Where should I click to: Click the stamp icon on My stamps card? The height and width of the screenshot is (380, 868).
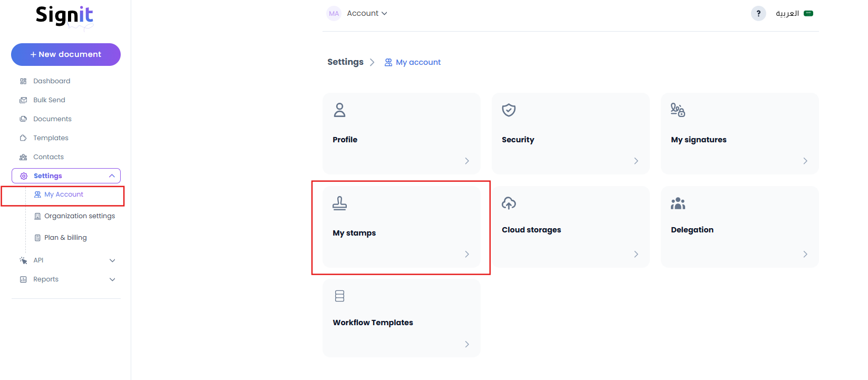click(x=339, y=203)
